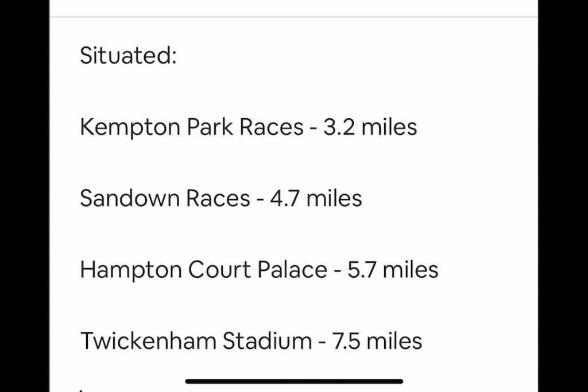Click the horizontal divider line above Situated
Screen dimensions: 588x392
tap(293, 17)
